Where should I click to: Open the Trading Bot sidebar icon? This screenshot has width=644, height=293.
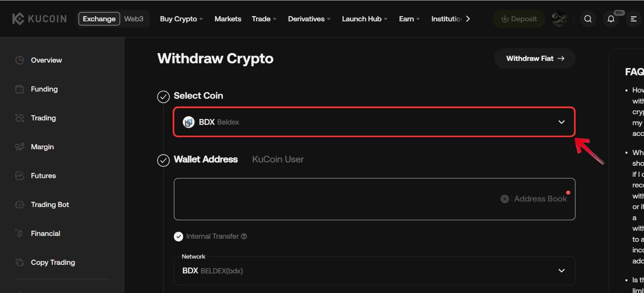(x=19, y=205)
